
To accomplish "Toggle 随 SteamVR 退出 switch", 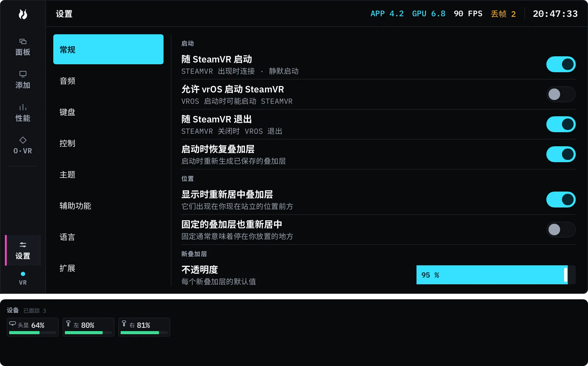I will pos(561,124).
